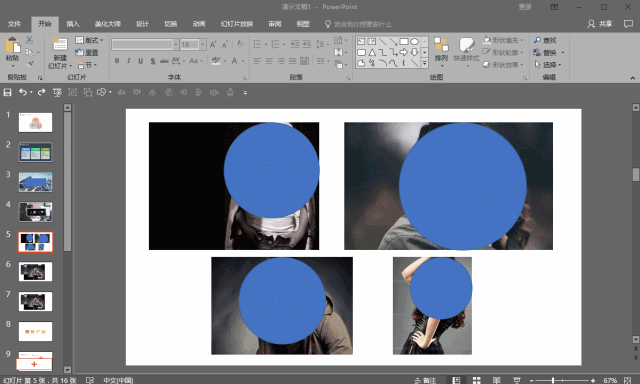Select the oval shape in shapes gallery
Viewport: 640px width, 384px height.
[414, 42]
